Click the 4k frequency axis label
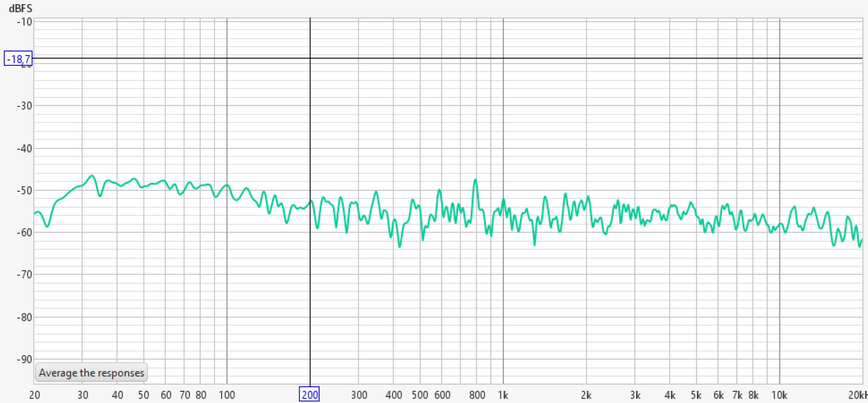This screenshot has height=403, width=868. (x=670, y=395)
